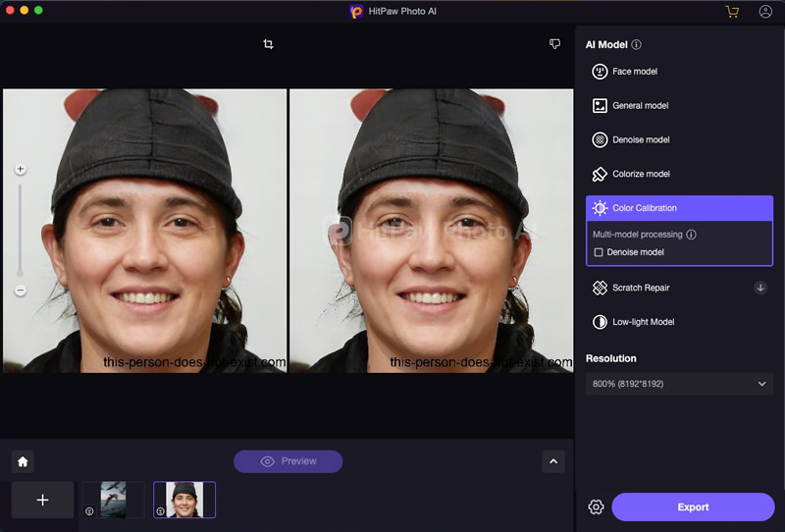Click the 'Multi-model processing' label
Viewport: 785px width, 532px height.
[x=637, y=235]
